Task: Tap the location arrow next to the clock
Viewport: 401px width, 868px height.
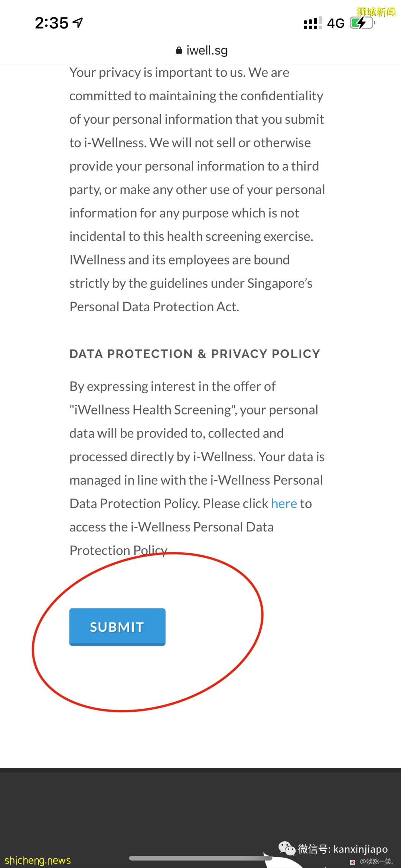Action: tap(78, 23)
